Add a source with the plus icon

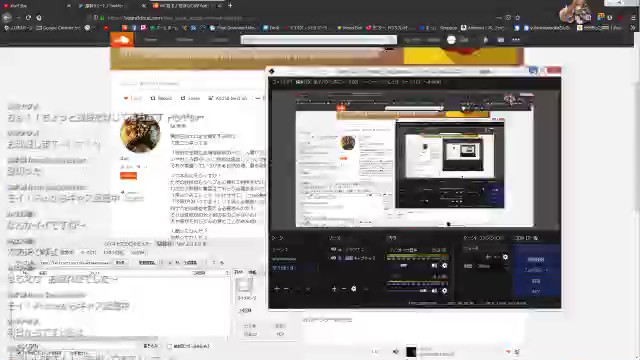(x=334, y=289)
